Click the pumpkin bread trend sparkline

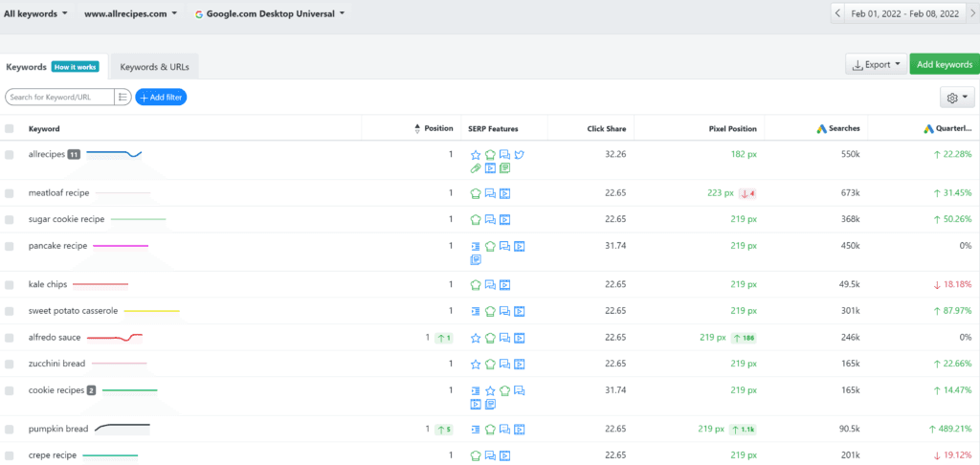[122, 429]
